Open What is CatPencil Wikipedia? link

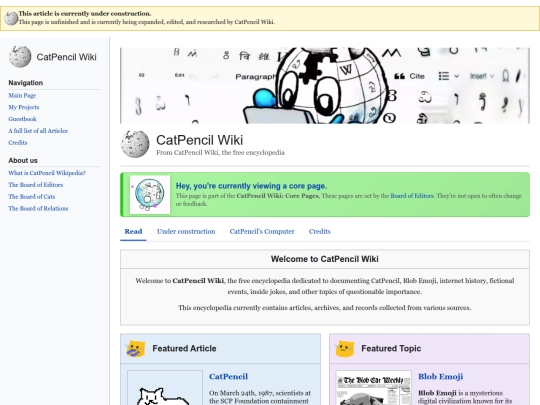pyautogui.click(x=47, y=173)
